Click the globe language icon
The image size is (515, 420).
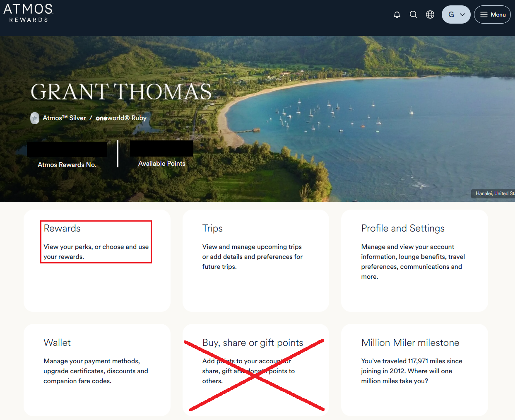(x=430, y=14)
